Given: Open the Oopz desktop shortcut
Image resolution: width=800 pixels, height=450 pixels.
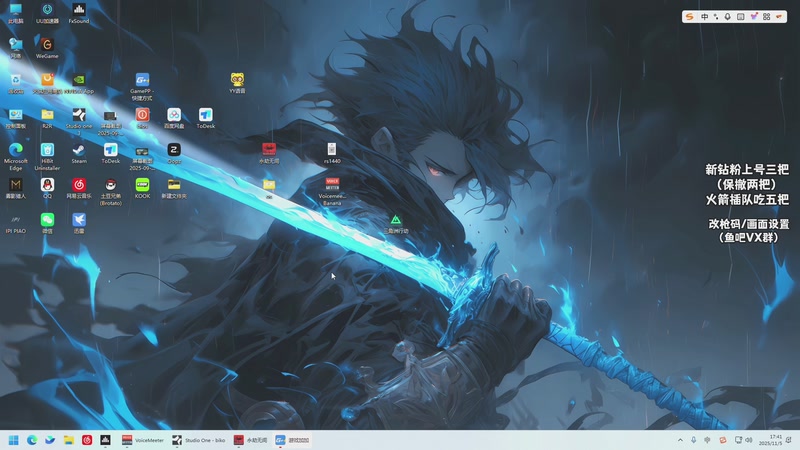Looking at the screenshot, I should pos(173,154).
